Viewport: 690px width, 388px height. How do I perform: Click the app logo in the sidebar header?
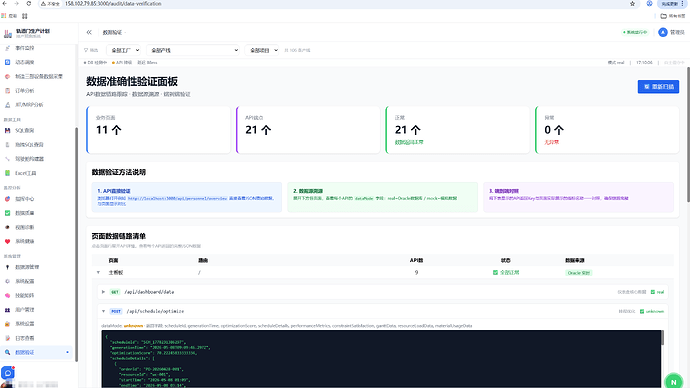(8, 33)
